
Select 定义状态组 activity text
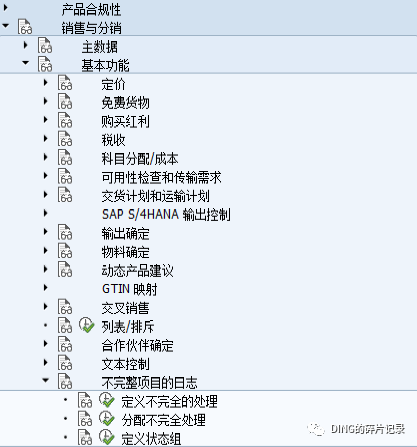click(151, 439)
